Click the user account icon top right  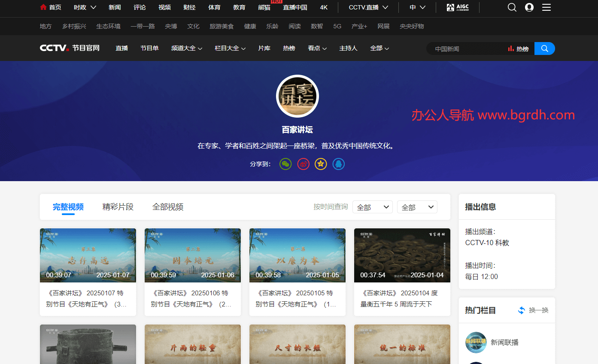tap(529, 7)
